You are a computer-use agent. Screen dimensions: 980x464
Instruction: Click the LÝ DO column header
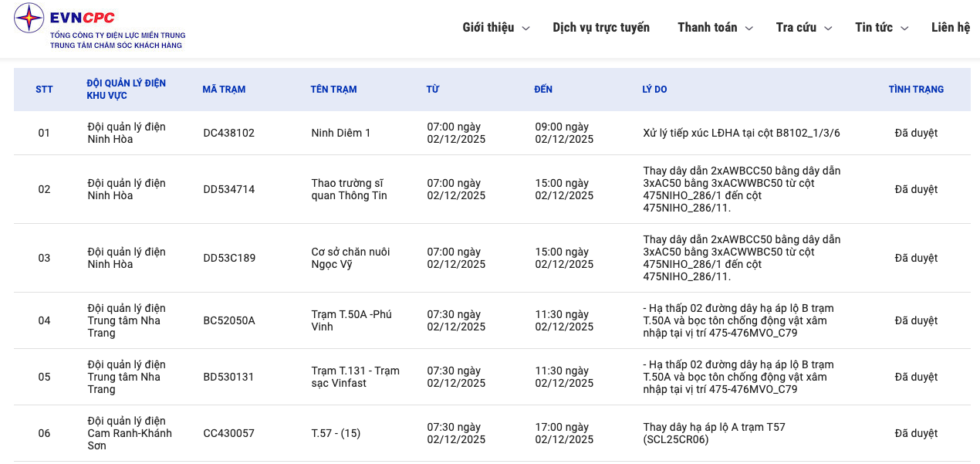click(654, 90)
